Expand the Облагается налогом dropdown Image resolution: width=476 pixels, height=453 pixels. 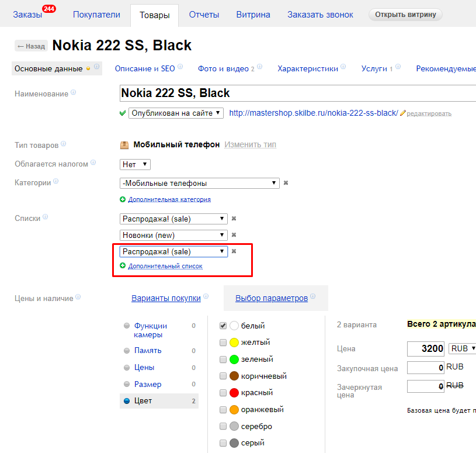(135, 165)
